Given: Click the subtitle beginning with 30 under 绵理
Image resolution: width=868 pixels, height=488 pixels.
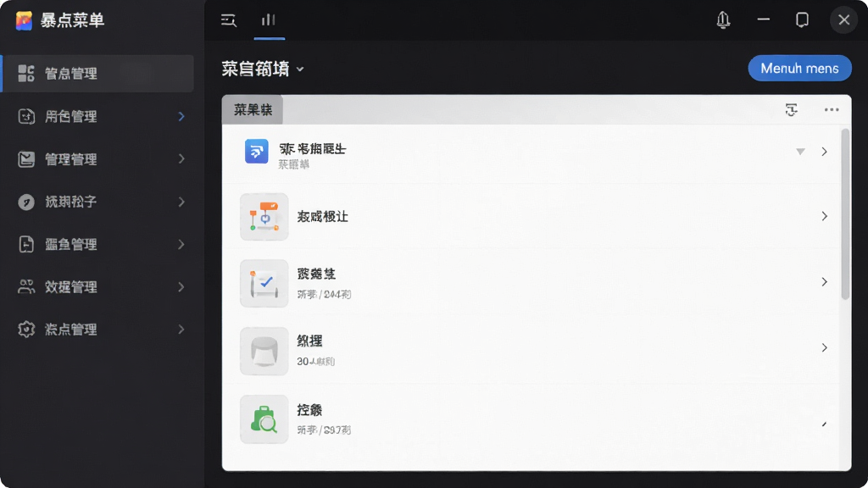Looking at the screenshot, I should pos(315,361).
